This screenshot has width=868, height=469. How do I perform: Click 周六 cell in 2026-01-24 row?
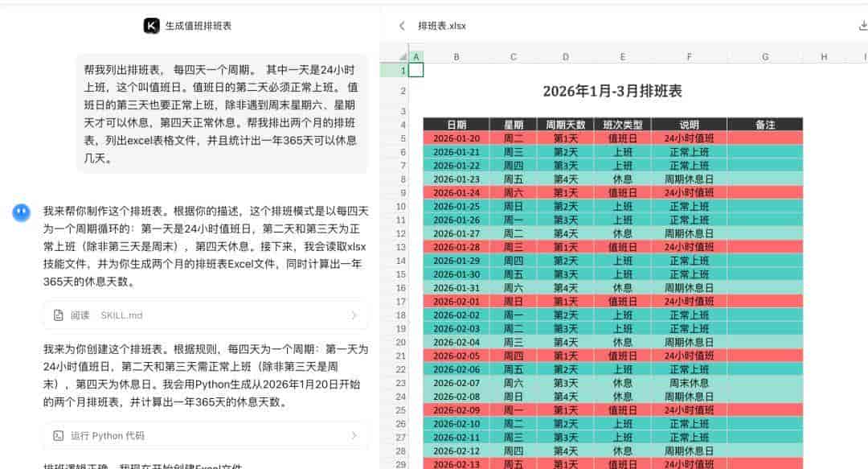click(513, 193)
